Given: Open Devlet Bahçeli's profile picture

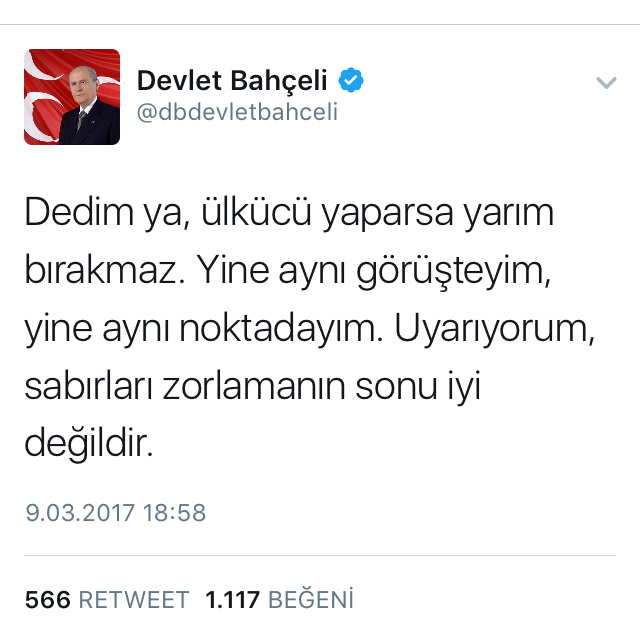Looking at the screenshot, I should tap(72, 97).
